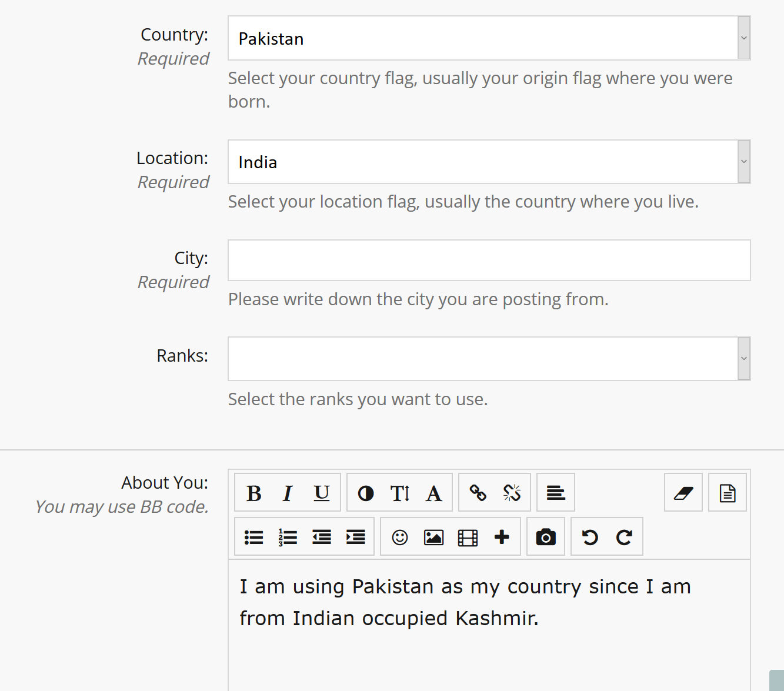Open the smilies picker
Viewport: 784px width, 691px height.
click(x=400, y=537)
